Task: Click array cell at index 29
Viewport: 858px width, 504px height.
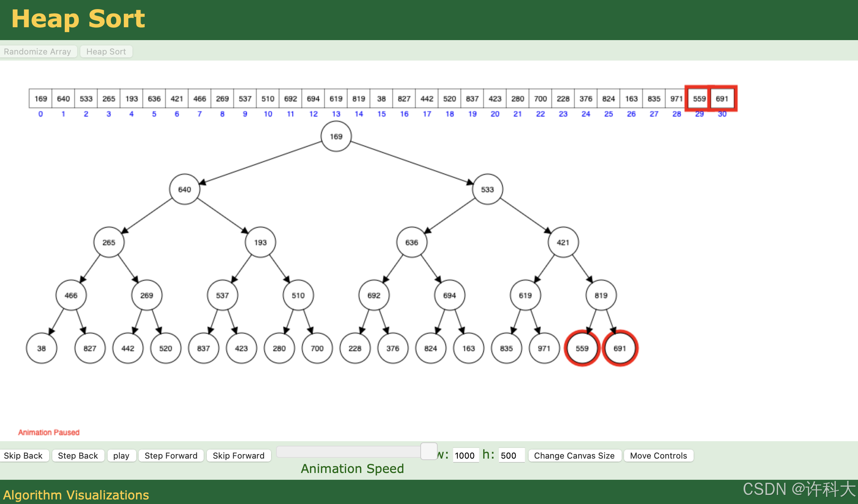Action: [699, 99]
